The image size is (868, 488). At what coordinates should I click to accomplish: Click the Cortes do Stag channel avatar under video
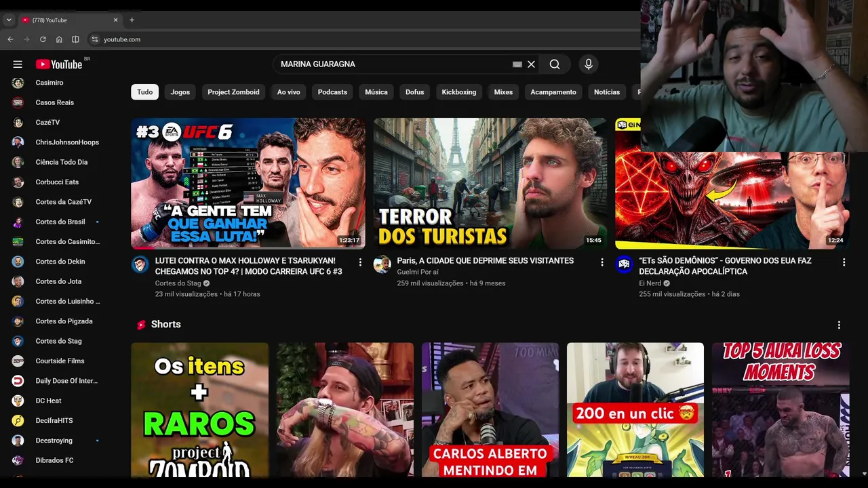pyautogui.click(x=140, y=264)
